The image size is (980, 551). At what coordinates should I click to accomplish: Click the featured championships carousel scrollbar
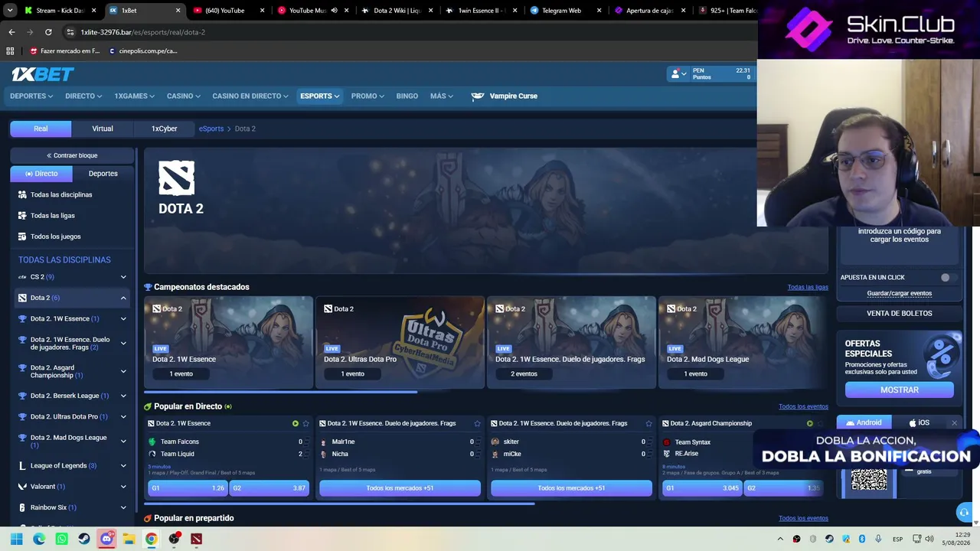click(281, 392)
